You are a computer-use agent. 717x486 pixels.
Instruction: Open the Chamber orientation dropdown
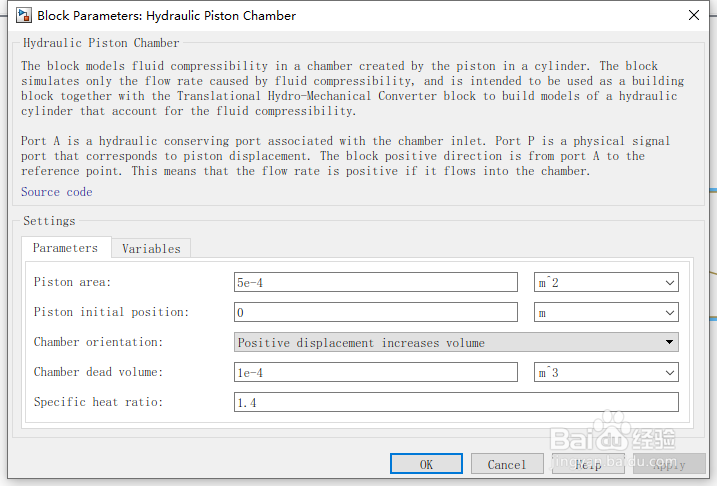[x=455, y=343]
